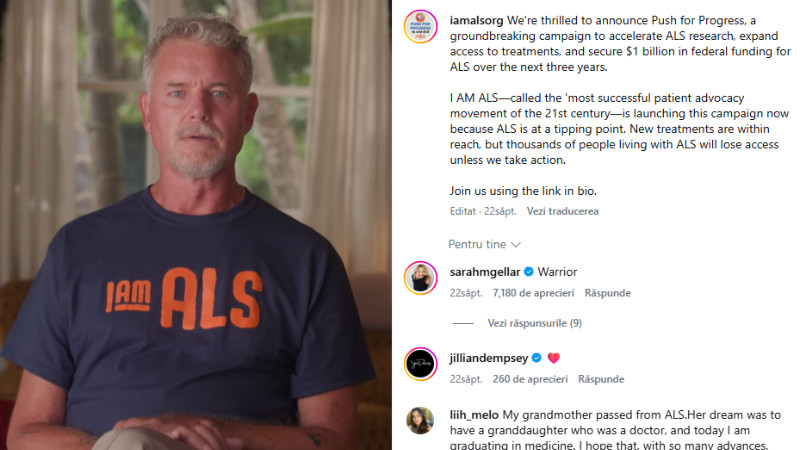This screenshot has width=800, height=450.
Task: Reply to sarahmgellar's comment with 'Răspunde'
Action: point(607,293)
